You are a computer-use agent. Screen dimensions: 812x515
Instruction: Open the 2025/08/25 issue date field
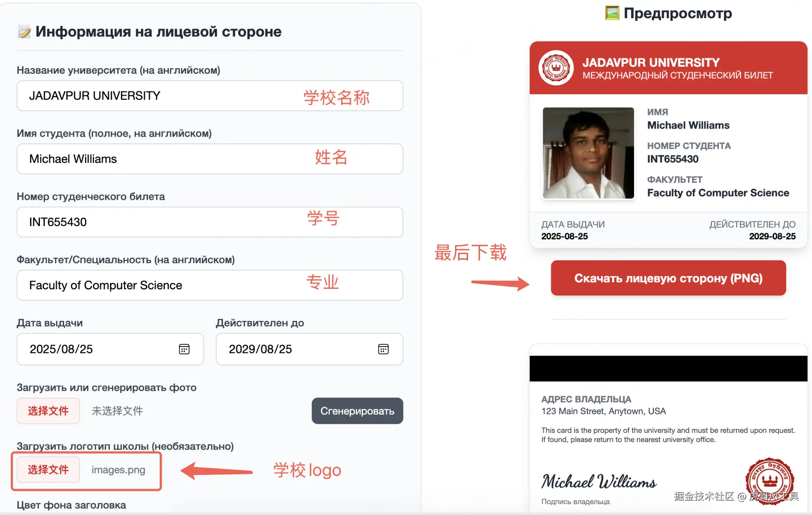[x=110, y=349]
